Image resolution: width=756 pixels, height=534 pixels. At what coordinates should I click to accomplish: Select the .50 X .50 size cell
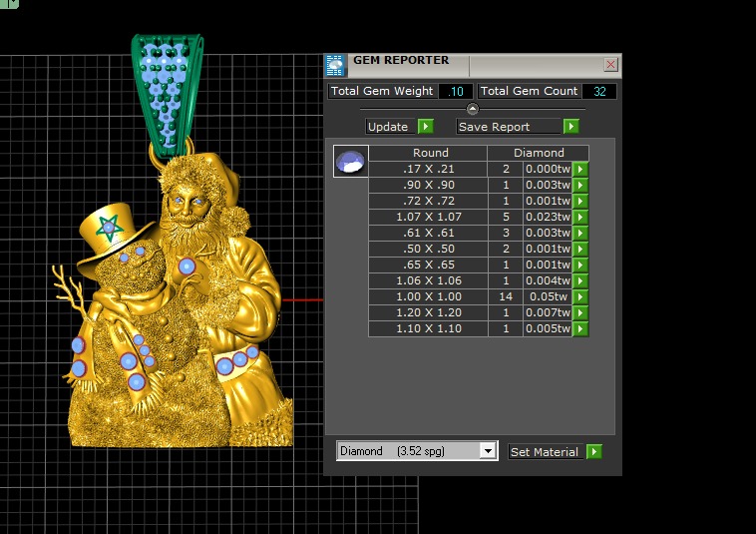pyautogui.click(x=428, y=249)
